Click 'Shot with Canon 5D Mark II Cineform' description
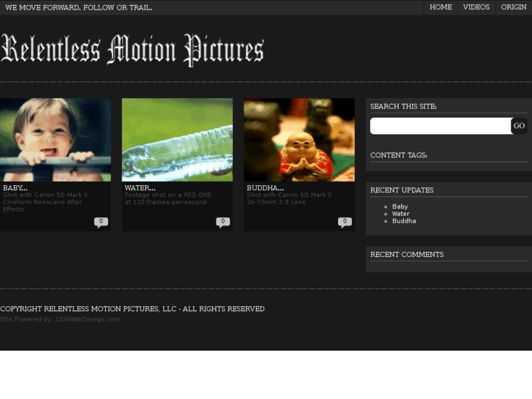Screen dimensions: 532x399 45,202
